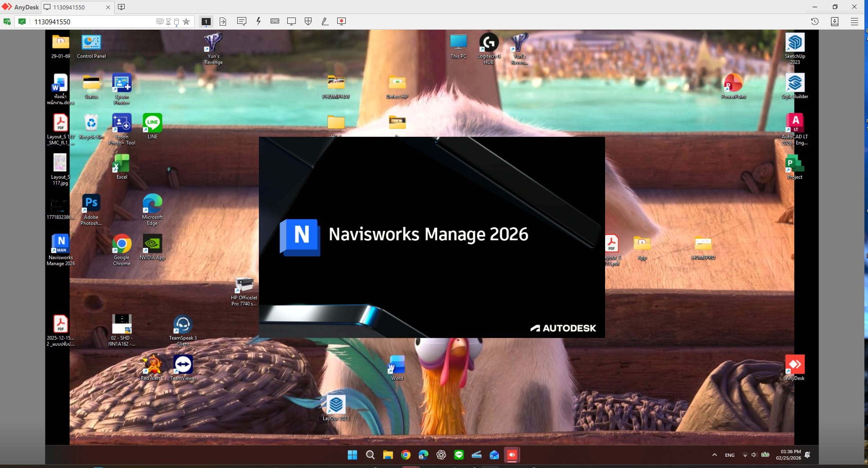Select the Project desktop shortcut
The width and height of the screenshot is (868, 468).
click(x=795, y=166)
